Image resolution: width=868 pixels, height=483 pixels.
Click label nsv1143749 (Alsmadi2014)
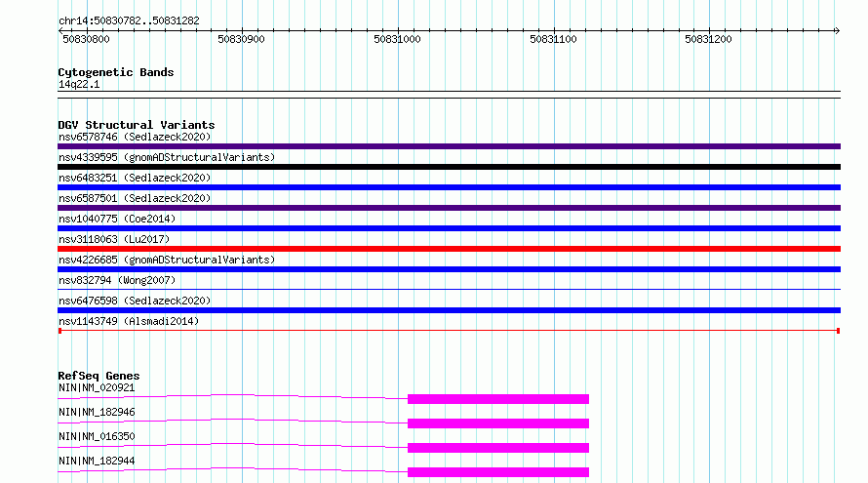click(x=129, y=321)
